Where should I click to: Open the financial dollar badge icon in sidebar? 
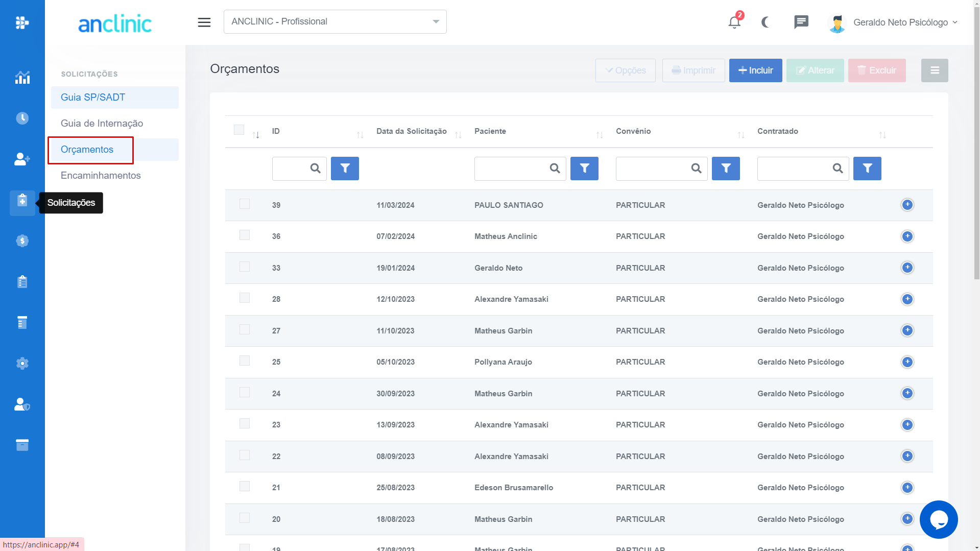point(22,241)
